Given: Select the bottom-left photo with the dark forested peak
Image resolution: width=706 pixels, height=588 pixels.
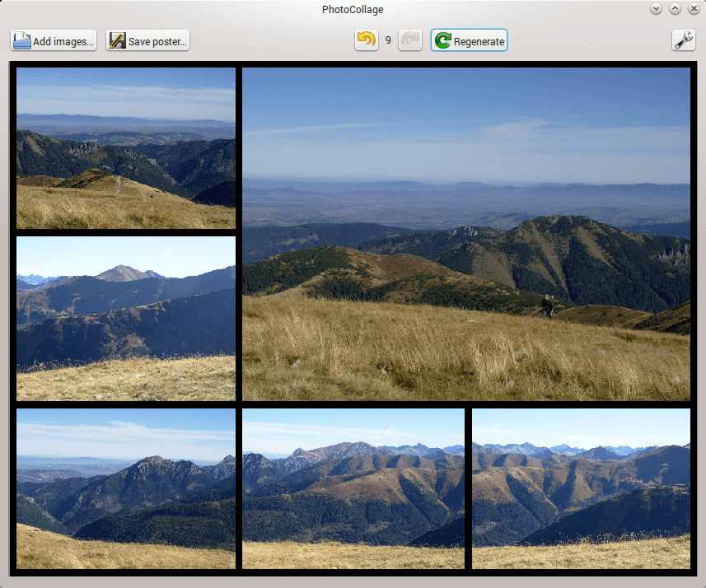Looking at the screenshot, I should 126,489.
